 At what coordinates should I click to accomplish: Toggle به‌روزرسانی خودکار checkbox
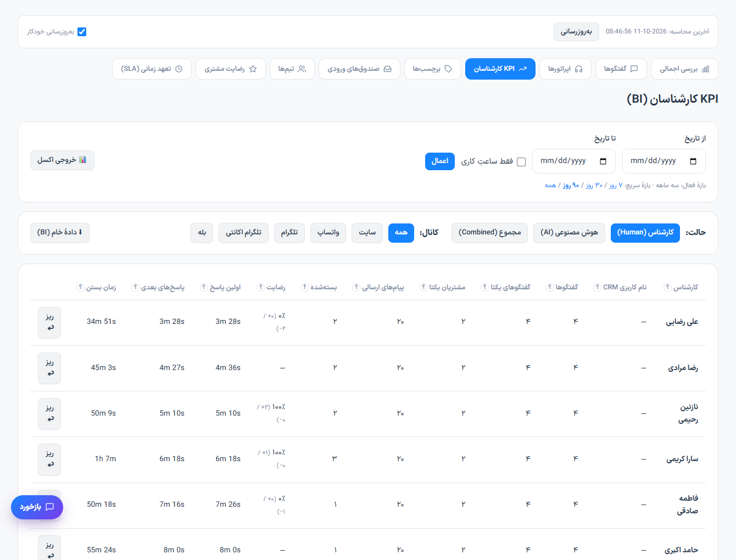[82, 32]
